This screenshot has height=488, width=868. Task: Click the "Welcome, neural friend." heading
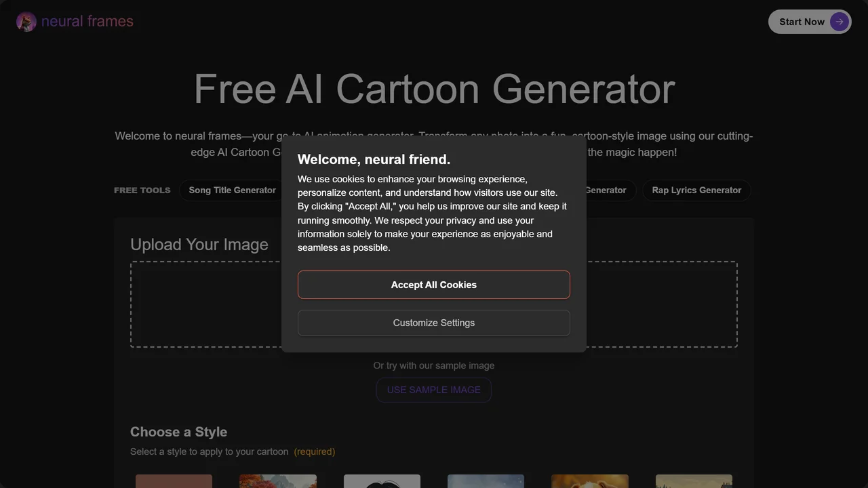(x=374, y=159)
